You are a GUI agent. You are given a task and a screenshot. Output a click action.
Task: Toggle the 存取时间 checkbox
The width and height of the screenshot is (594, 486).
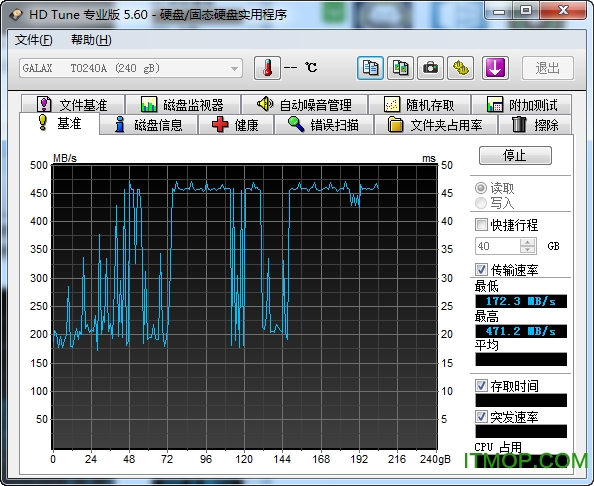[481, 386]
